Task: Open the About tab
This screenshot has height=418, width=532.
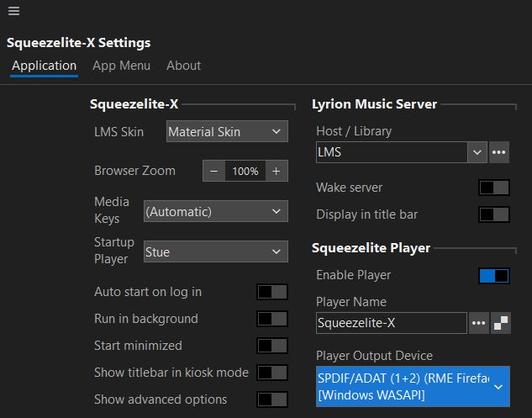Action: pyautogui.click(x=183, y=66)
